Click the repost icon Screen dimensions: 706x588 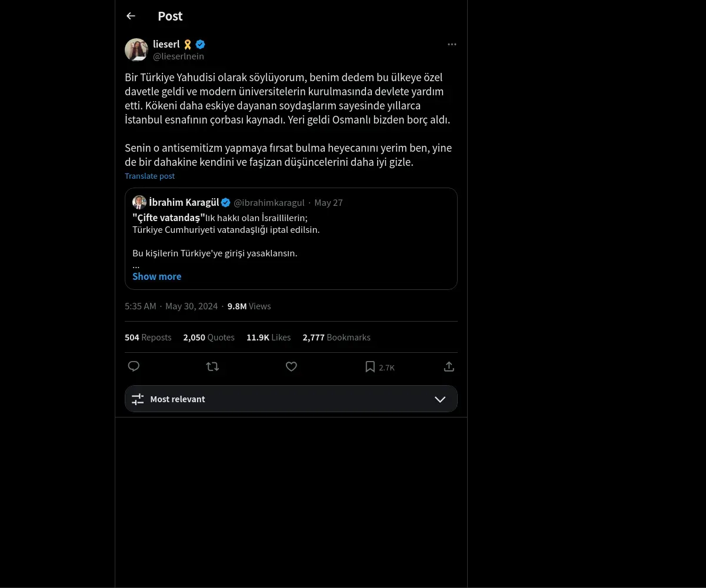(x=212, y=366)
